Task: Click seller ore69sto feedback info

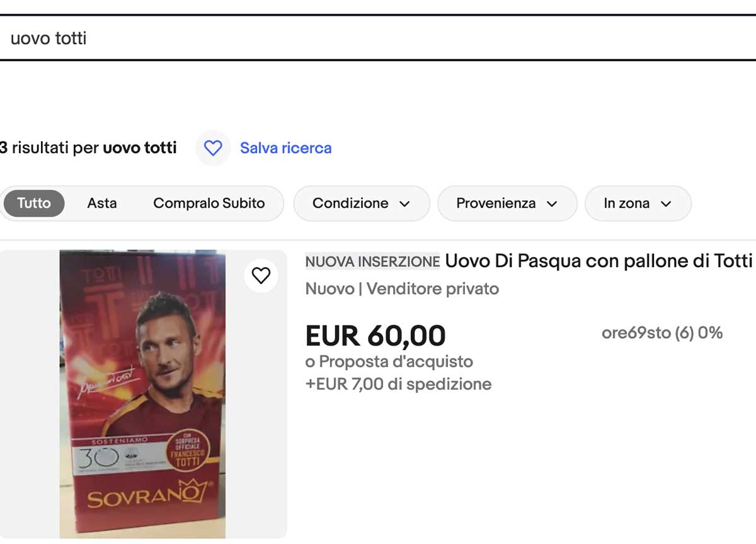Action: pos(662,332)
